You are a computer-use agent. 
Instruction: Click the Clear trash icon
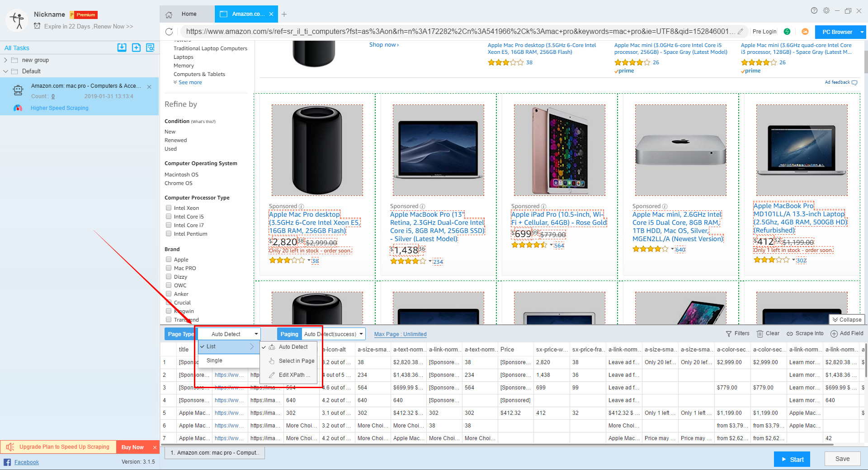click(760, 334)
